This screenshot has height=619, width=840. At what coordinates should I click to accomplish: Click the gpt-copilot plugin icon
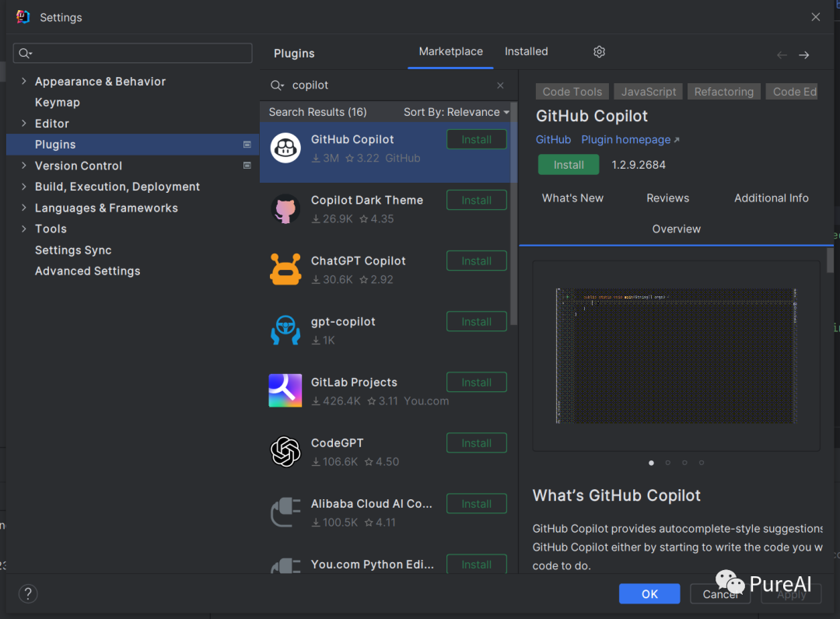pos(285,330)
